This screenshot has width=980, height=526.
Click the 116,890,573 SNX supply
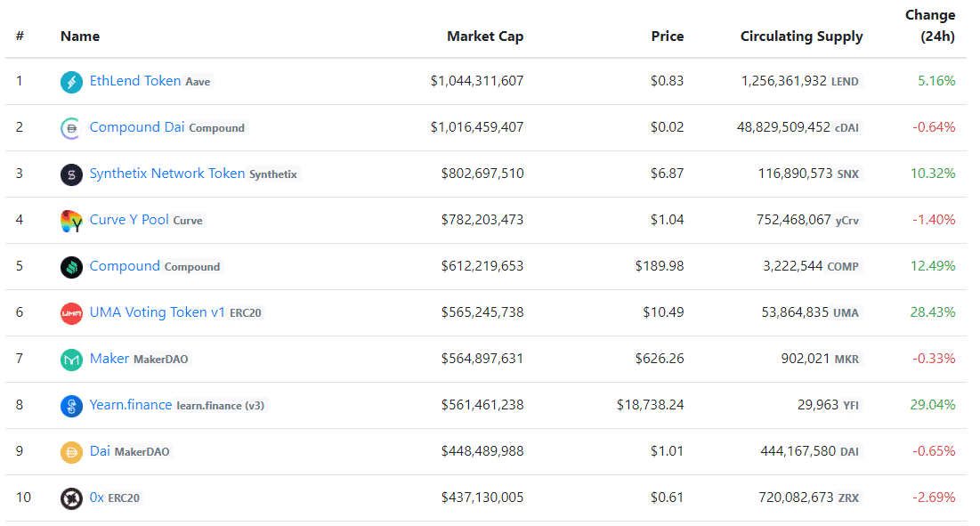click(x=809, y=173)
